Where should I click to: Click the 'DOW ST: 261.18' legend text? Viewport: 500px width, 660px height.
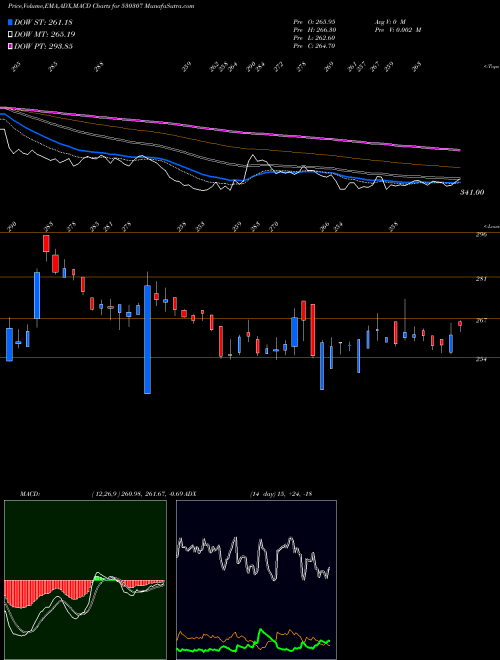click(x=43, y=22)
